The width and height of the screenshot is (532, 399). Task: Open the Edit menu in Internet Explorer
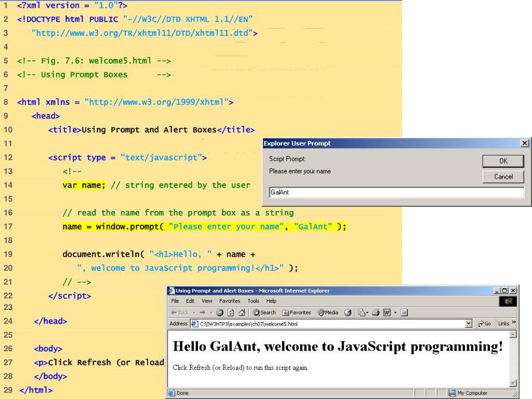tap(190, 301)
